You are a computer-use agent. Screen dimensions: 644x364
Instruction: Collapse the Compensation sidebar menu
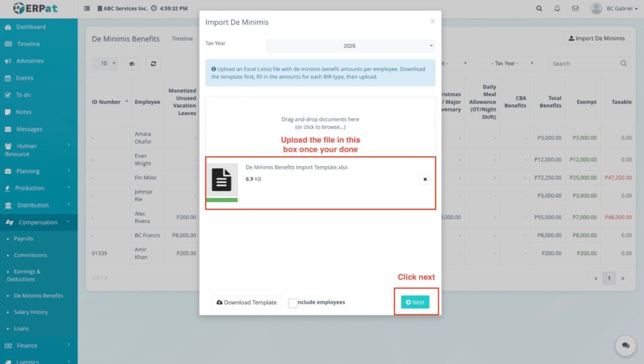point(38,222)
